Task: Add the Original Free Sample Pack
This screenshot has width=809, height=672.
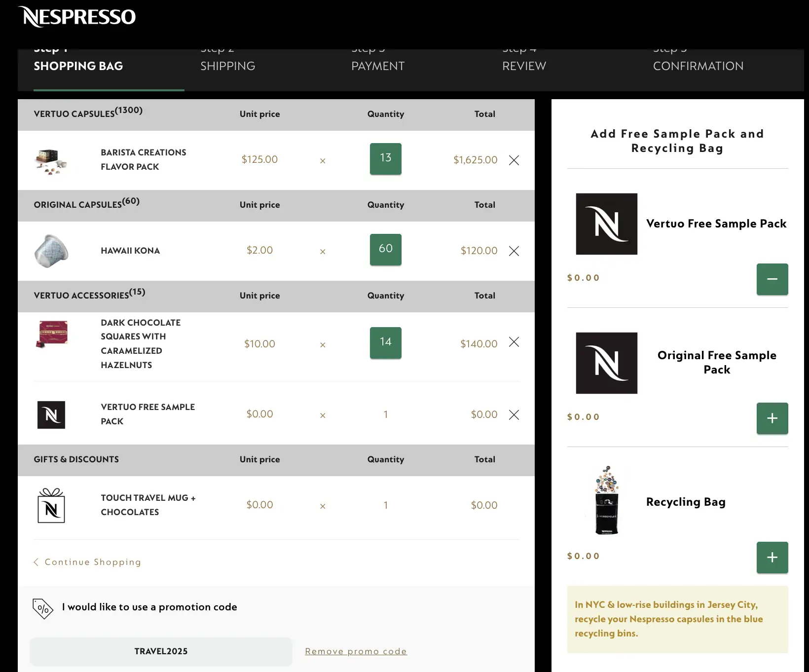Action: (x=772, y=418)
